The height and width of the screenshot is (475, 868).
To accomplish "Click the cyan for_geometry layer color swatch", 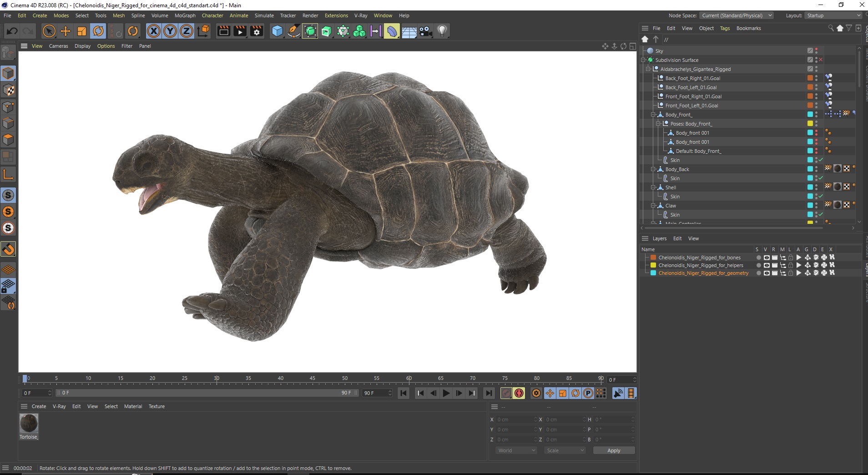I will 653,273.
